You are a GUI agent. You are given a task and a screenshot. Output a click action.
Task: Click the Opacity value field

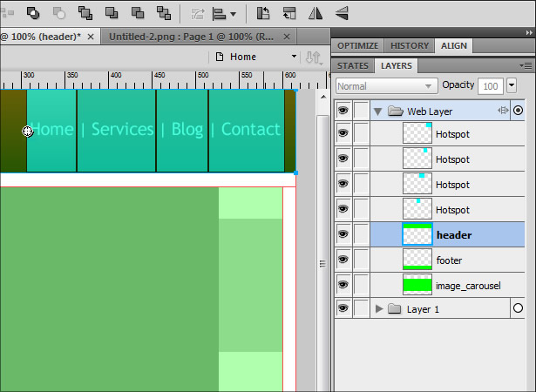(490, 86)
